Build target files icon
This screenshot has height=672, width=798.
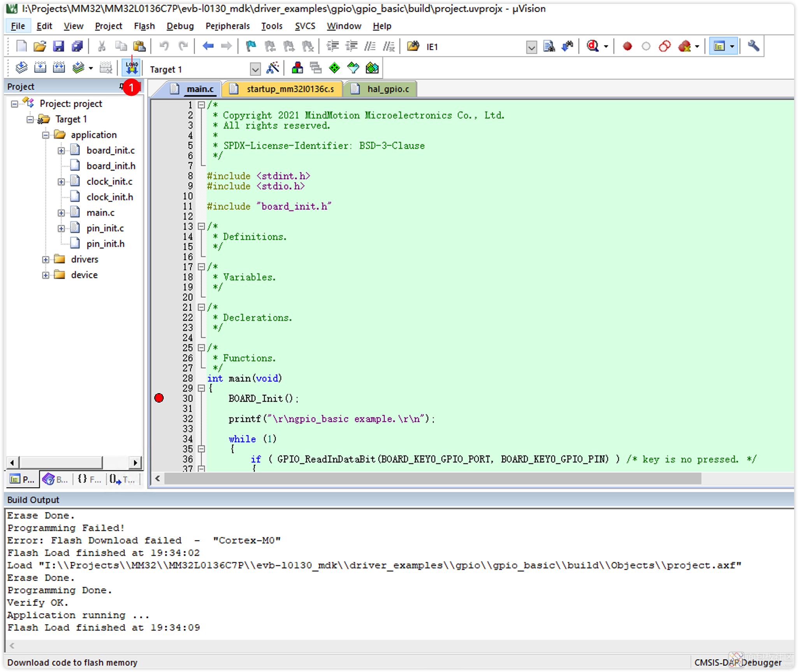(40, 68)
